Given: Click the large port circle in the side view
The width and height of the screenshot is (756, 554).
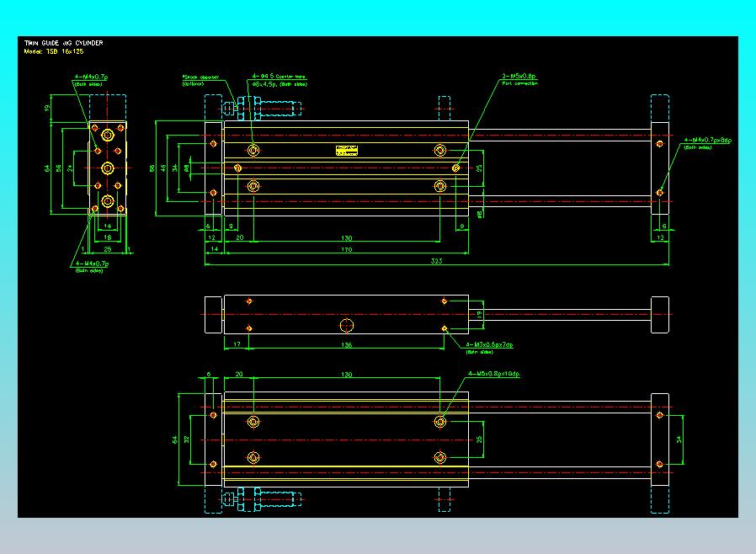Looking at the screenshot, I should [x=346, y=326].
